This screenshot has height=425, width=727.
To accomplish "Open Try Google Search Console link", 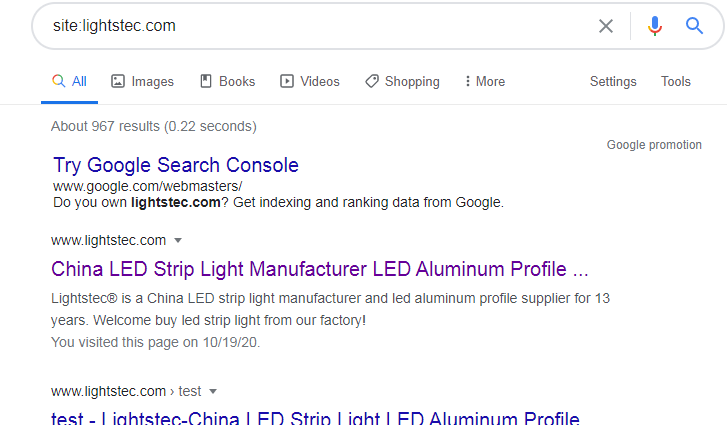I will [x=176, y=165].
